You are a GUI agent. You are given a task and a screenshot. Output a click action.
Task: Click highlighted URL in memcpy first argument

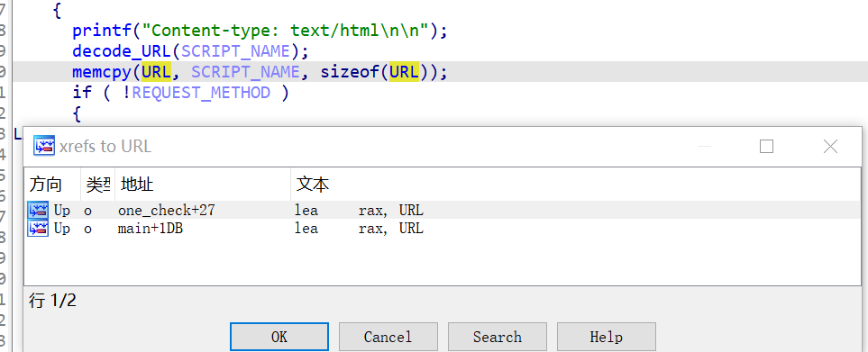pos(156,72)
